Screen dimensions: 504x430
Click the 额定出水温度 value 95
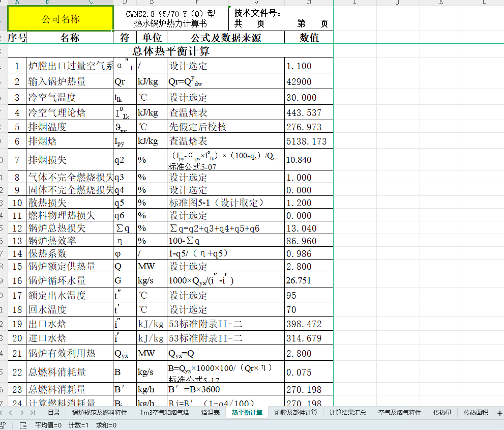click(309, 295)
